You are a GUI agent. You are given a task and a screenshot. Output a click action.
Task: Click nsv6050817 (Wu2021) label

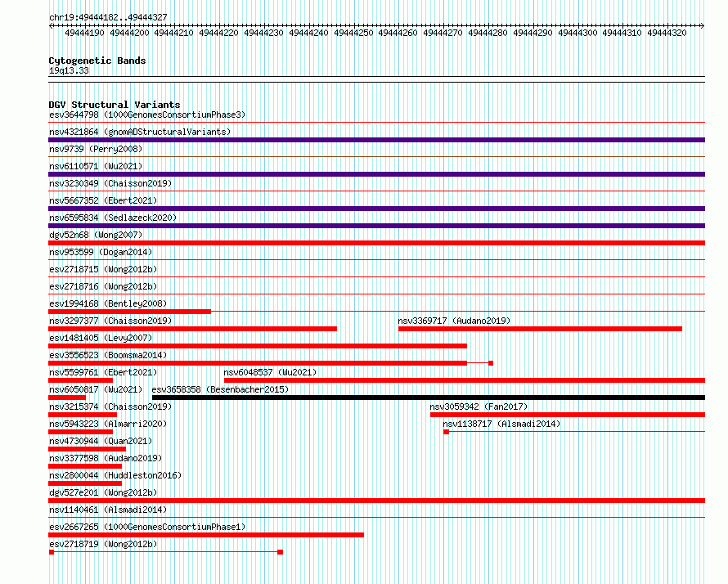point(96,389)
